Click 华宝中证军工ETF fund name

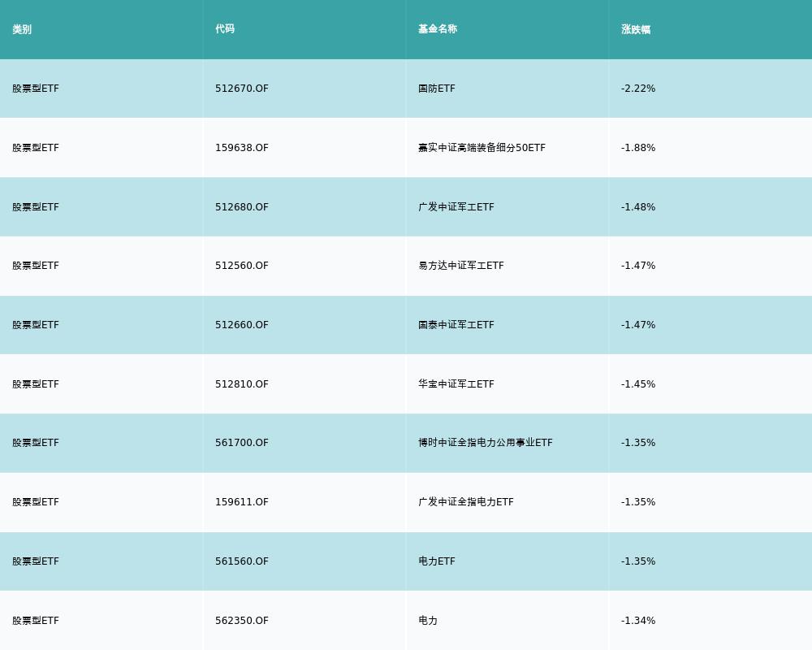coord(456,384)
